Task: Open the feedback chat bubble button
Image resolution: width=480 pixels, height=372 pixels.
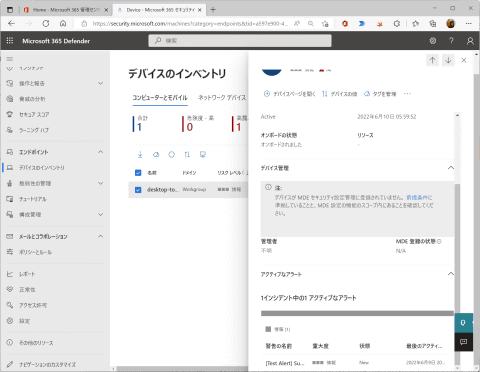Action: point(463,342)
